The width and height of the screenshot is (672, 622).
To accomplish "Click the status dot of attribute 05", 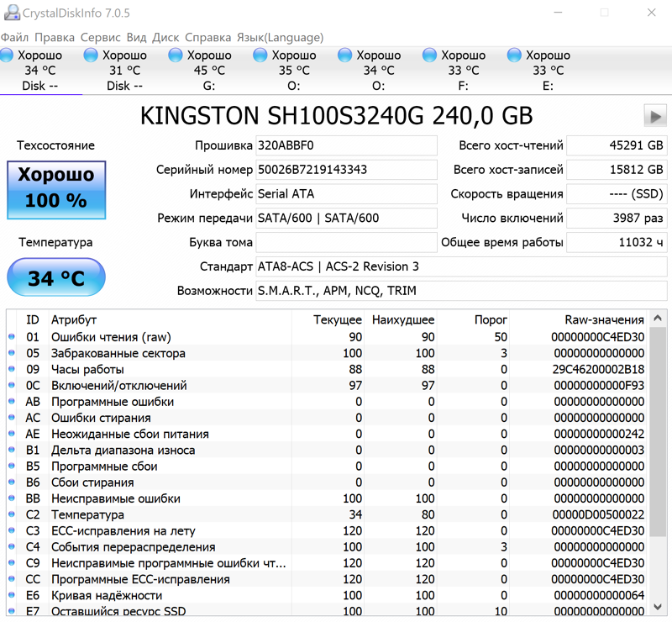I will point(12,353).
